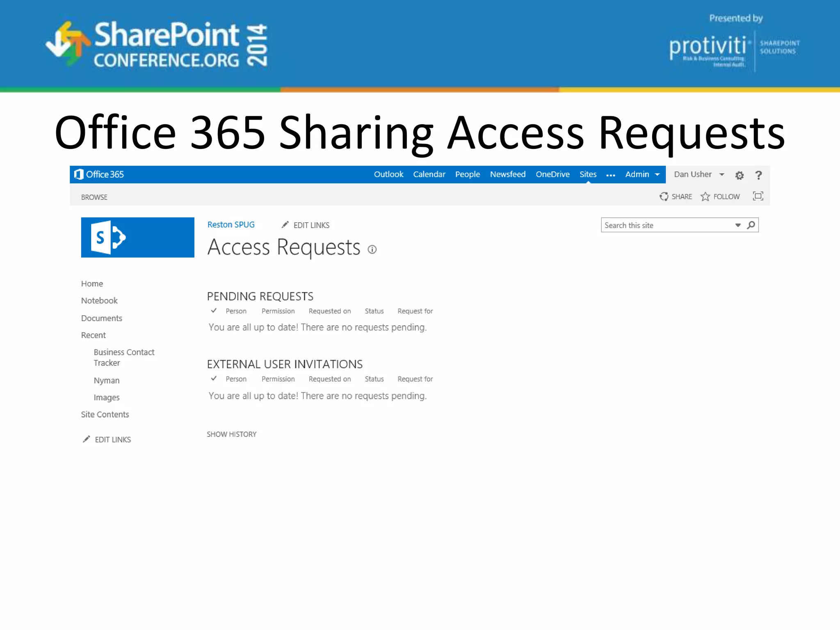Open Business Contact Tracker link
The image size is (840, 630).
coord(124,357)
